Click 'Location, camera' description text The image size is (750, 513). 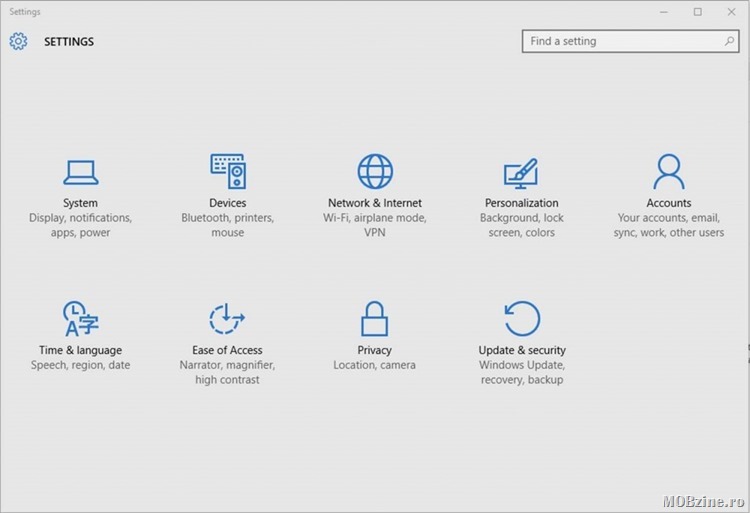375,365
